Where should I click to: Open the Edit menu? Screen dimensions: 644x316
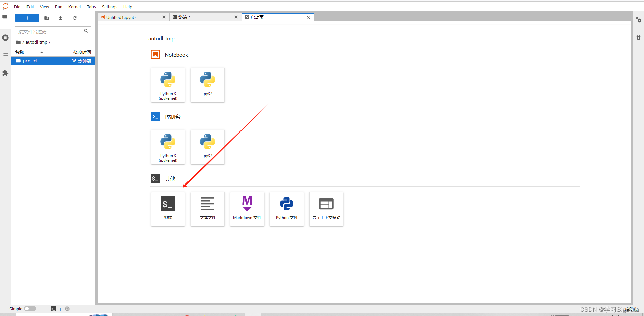(30, 7)
